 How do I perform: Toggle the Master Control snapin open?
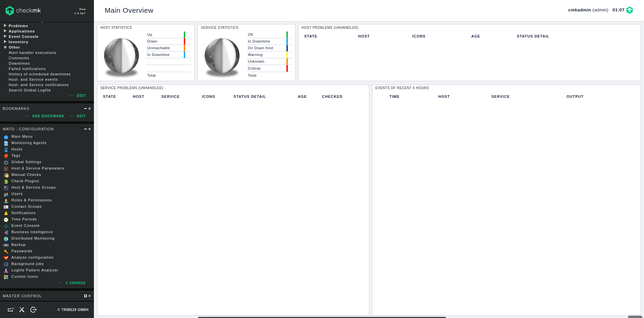click(x=86, y=296)
